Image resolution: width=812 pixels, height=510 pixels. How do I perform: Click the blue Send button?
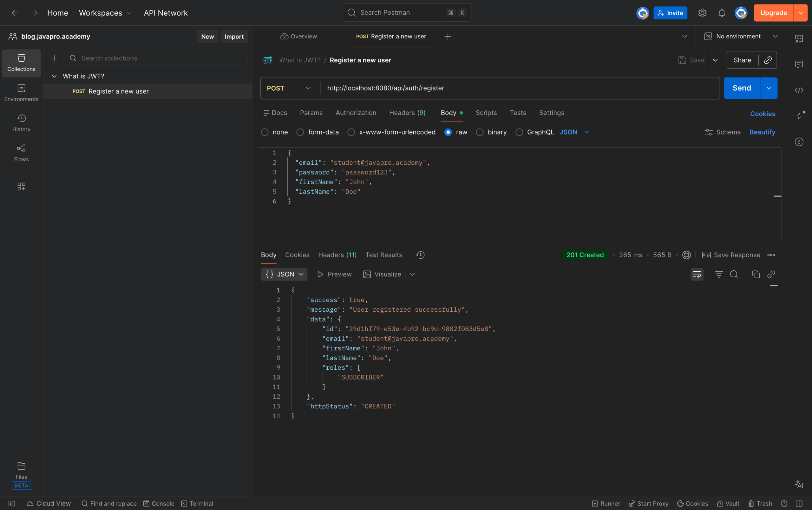[x=741, y=88]
